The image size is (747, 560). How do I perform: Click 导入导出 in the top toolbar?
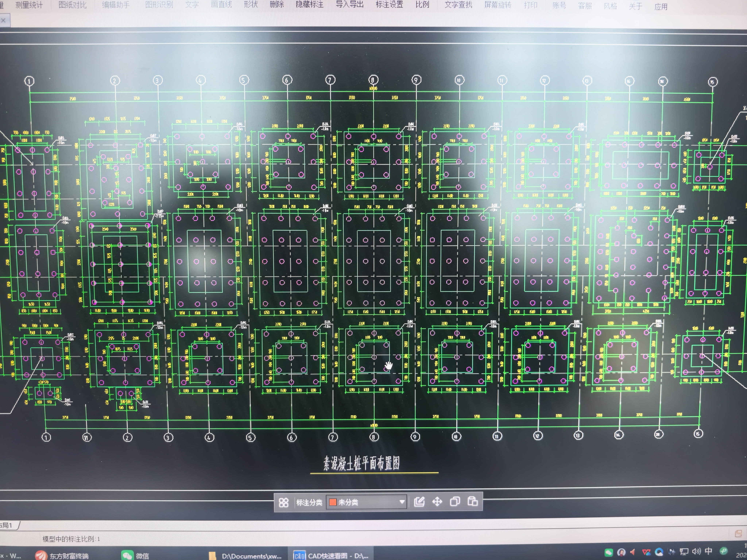coord(350,5)
